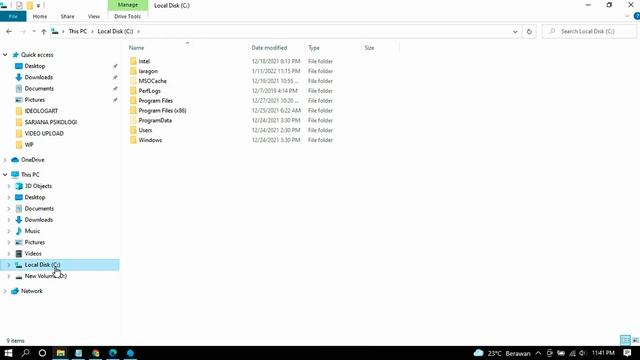
Task: Click the Search Local Disk field
Action: 589,31
